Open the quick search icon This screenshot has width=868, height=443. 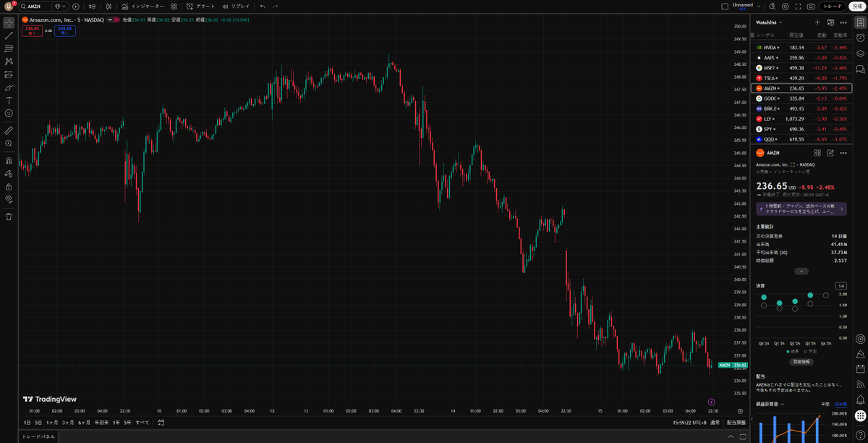(x=773, y=6)
